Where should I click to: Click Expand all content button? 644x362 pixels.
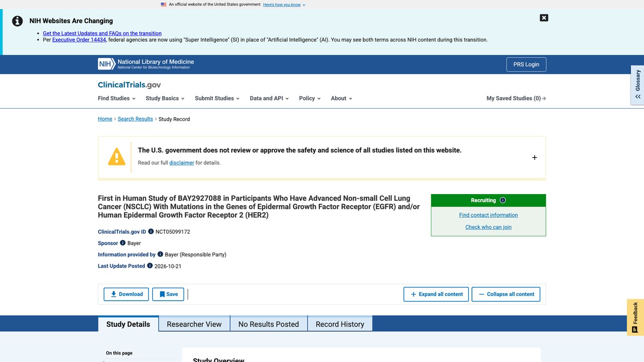[436, 294]
